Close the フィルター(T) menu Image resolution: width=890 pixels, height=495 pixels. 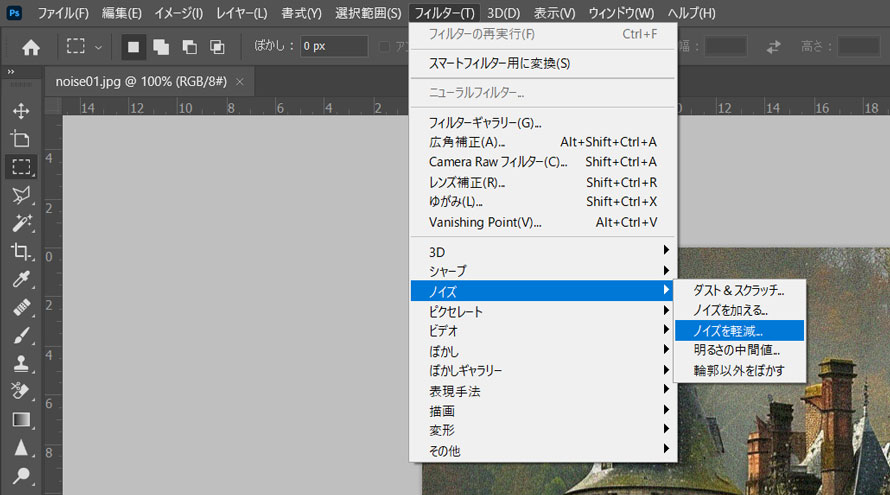point(444,12)
